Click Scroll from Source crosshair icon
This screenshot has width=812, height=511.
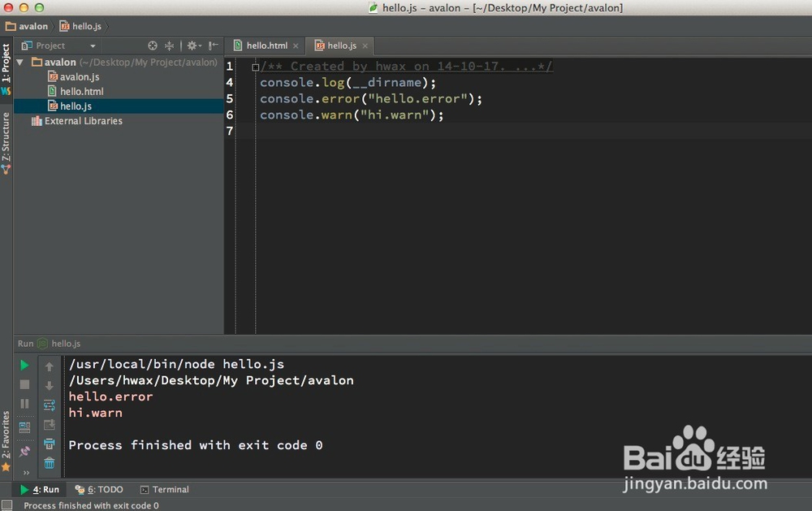153,45
